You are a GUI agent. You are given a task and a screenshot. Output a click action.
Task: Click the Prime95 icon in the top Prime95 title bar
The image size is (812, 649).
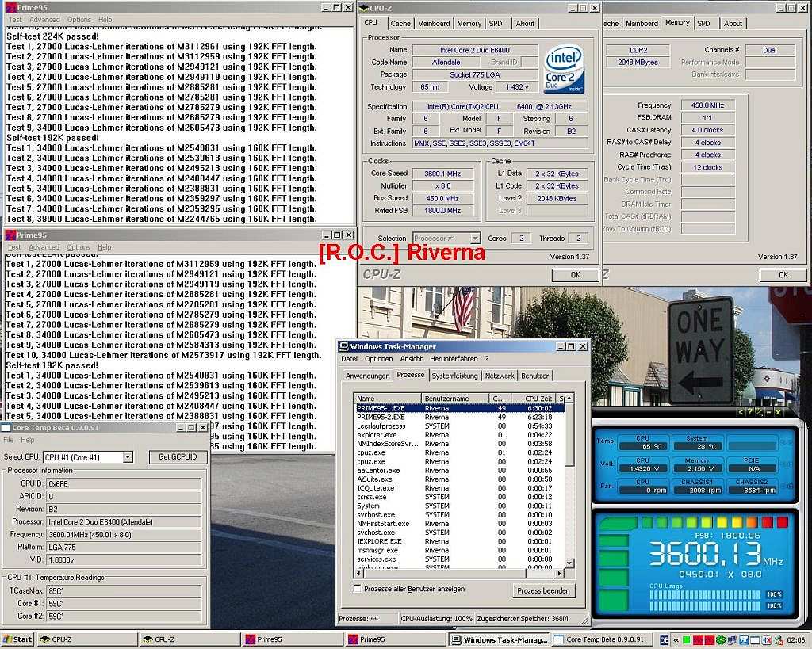[10, 7]
